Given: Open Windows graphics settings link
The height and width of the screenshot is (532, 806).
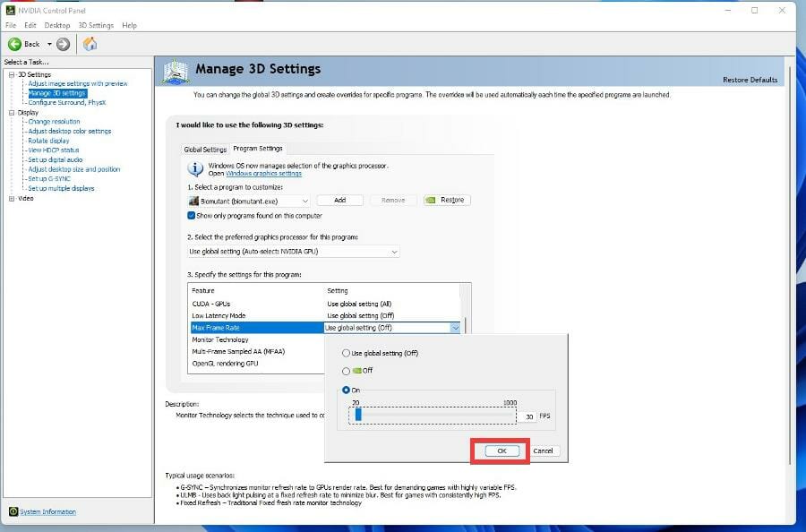Looking at the screenshot, I should 263,174.
